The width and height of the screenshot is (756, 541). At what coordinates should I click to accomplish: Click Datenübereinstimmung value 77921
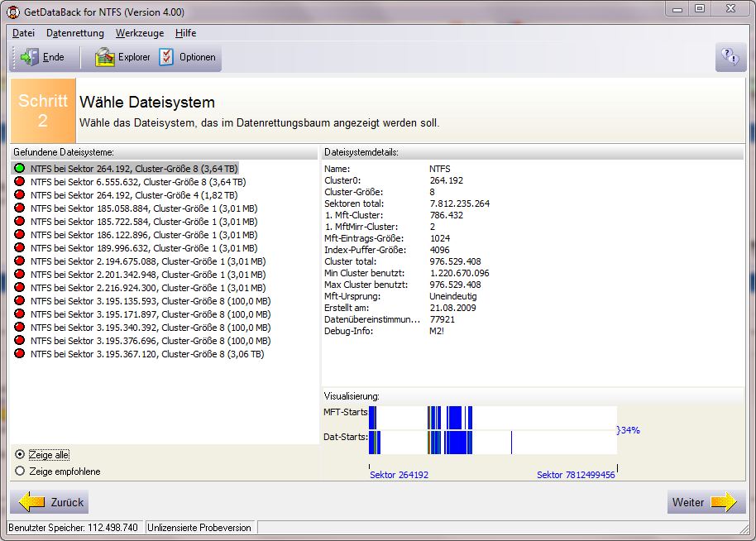(443, 319)
